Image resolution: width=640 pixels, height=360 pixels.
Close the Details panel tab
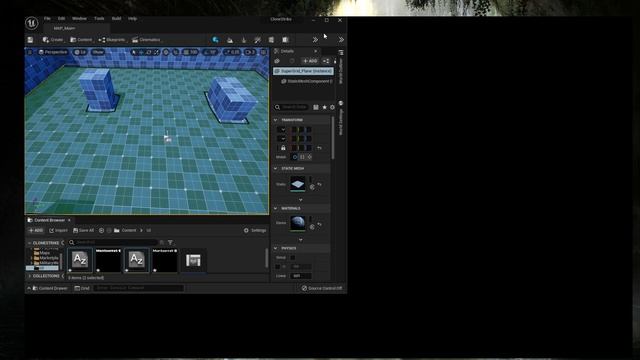point(316,51)
